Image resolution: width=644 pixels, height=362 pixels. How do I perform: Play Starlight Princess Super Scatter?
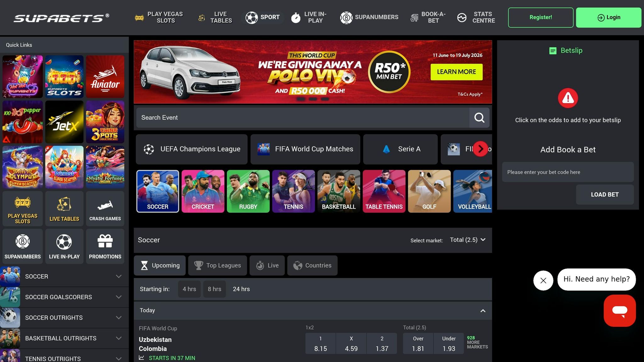[64, 167]
